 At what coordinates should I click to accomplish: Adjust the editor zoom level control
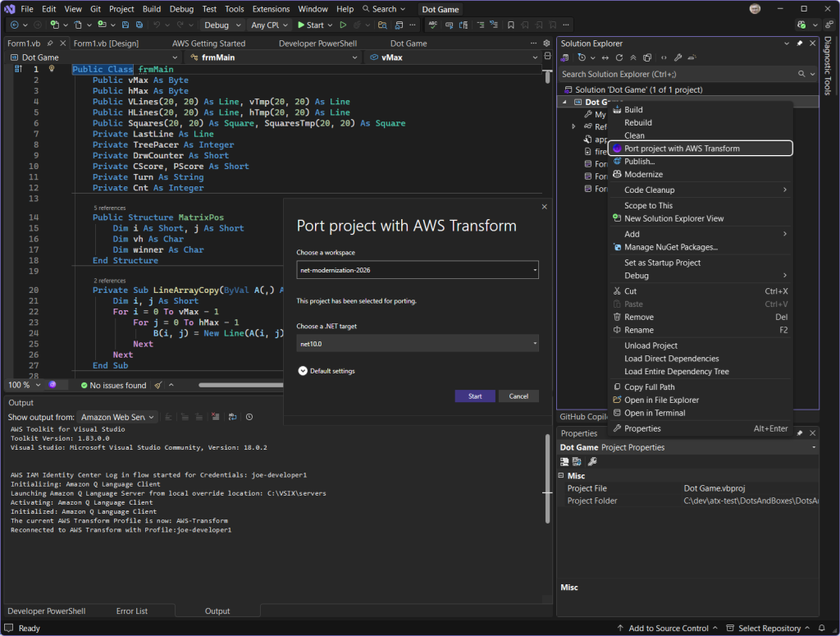tap(23, 384)
